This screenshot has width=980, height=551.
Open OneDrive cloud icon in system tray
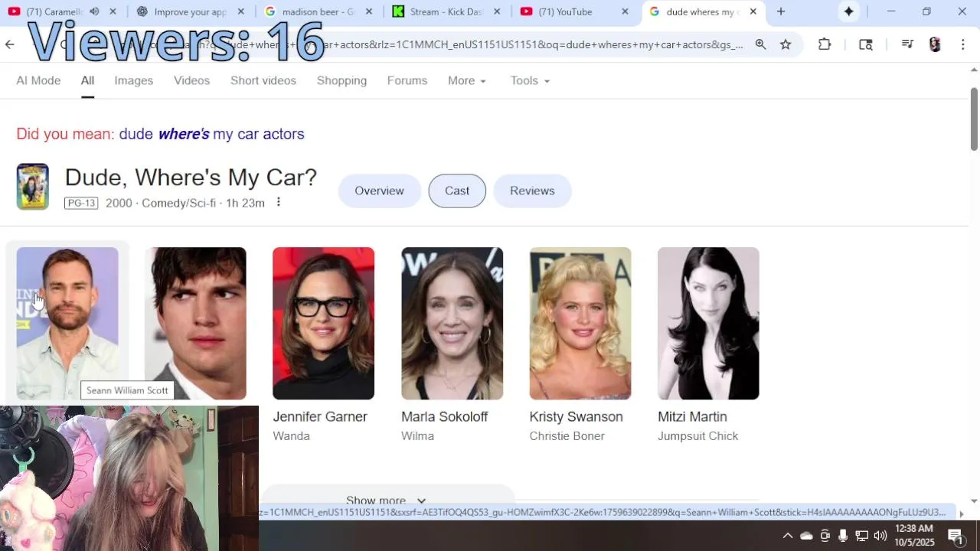[x=806, y=536]
